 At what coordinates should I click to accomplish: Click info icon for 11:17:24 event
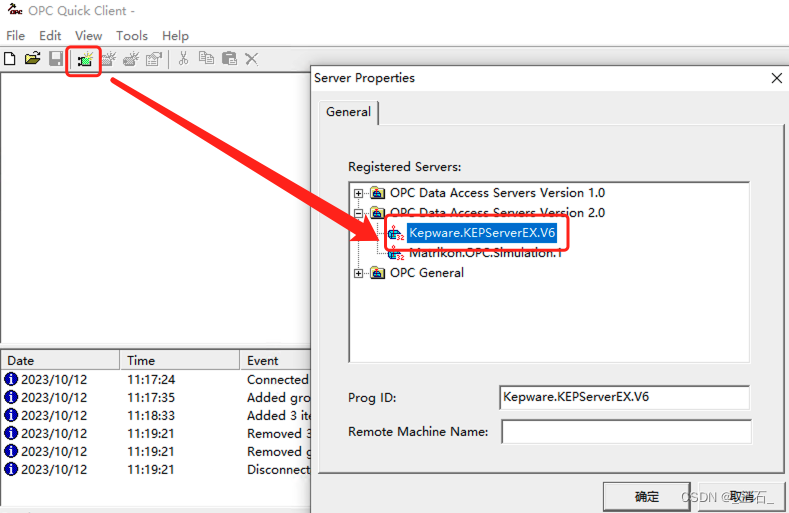(11, 379)
